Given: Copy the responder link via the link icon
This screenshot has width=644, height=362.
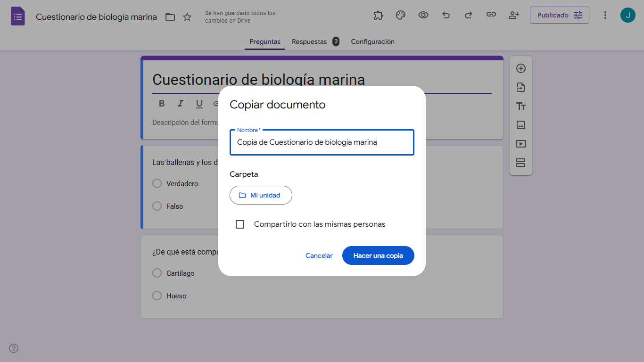Looking at the screenshot, I should click(491, 15).
